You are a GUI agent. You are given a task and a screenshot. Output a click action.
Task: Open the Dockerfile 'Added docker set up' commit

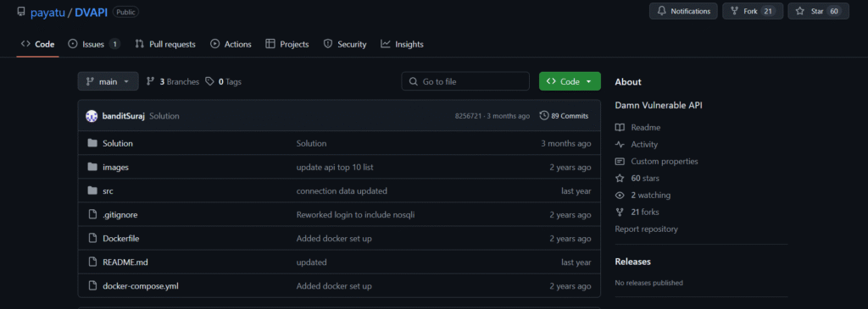coord(334,238)
